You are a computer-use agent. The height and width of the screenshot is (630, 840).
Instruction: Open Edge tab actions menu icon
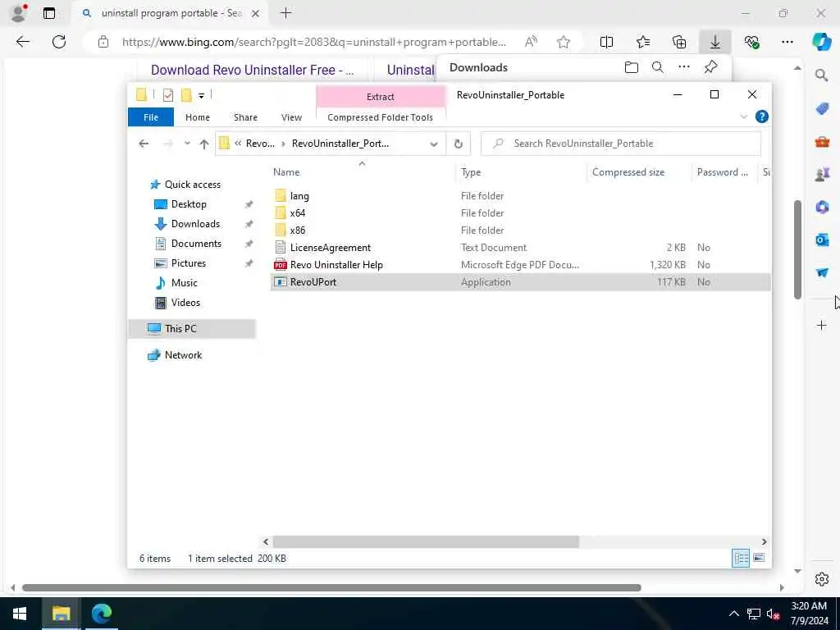(x=48, y=13)
